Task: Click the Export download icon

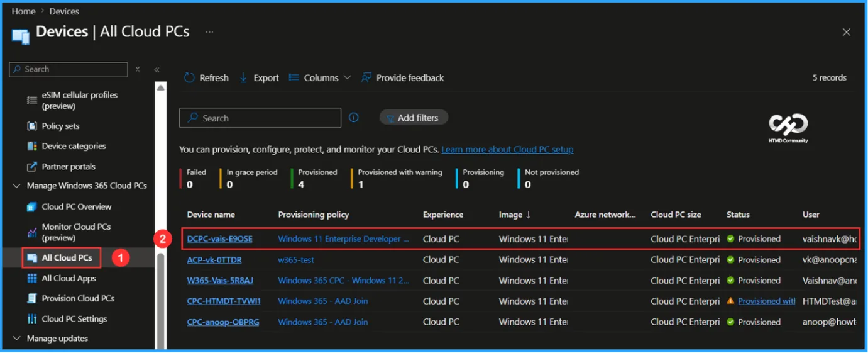Action: pos(243,78)
